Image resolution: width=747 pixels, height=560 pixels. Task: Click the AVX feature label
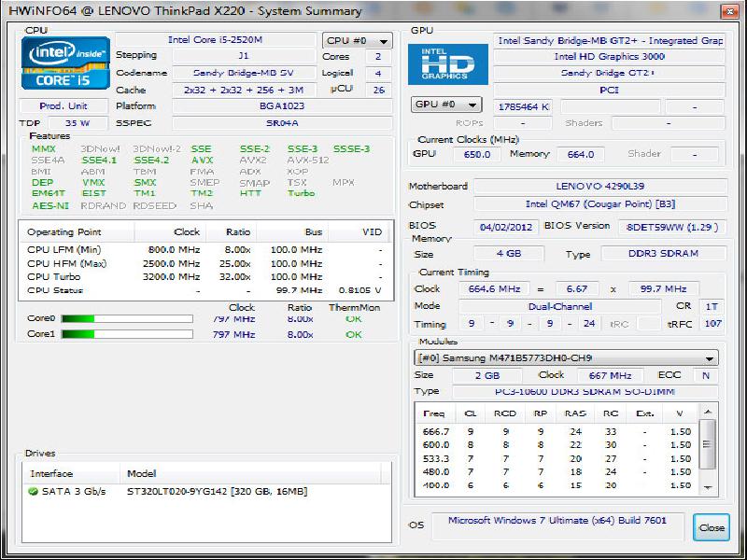pyautogui.click(x=202, y=161)
